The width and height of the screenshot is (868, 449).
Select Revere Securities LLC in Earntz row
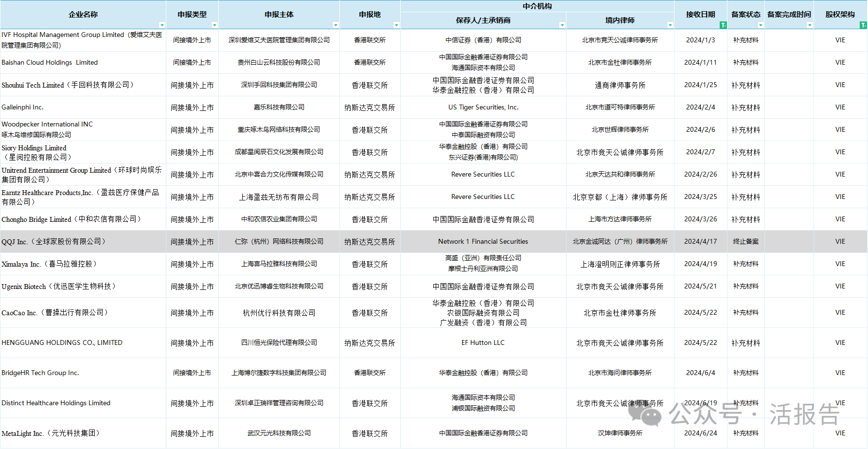[483, 197]
